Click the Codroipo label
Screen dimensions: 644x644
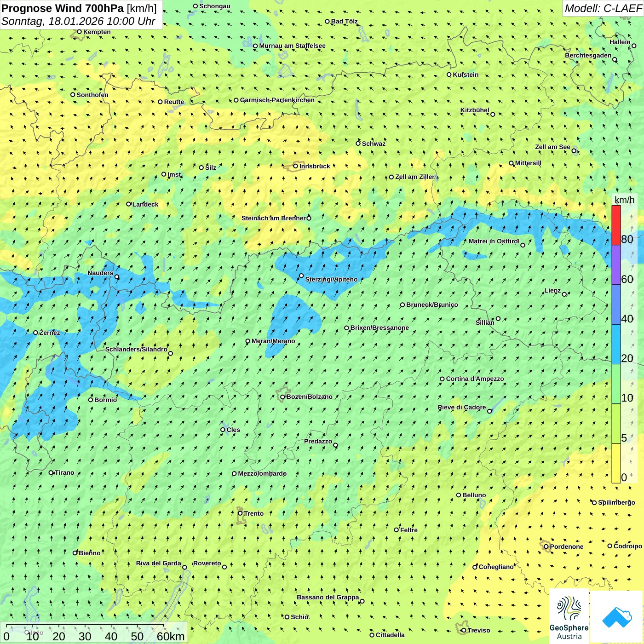628,546
